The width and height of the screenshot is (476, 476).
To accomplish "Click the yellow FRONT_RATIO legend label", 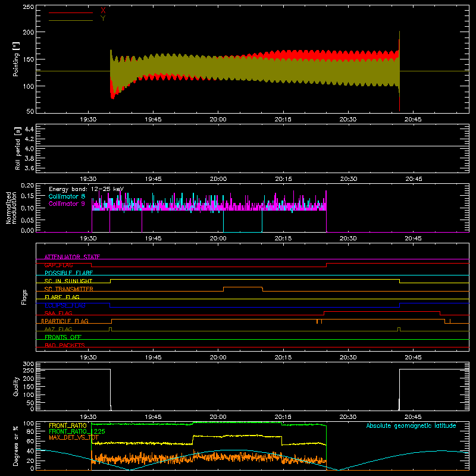I will pyautogui.click(x=68, y=425).
